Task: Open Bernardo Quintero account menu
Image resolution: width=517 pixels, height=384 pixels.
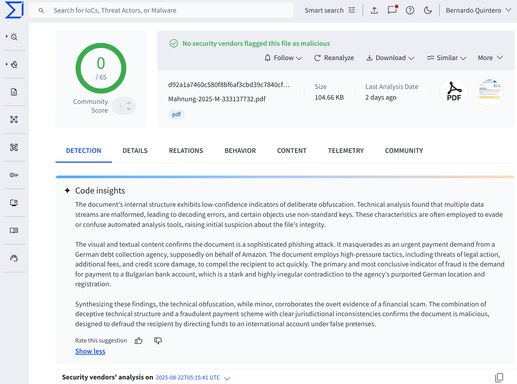Action: pyautogui.click(x=478, y=10)
